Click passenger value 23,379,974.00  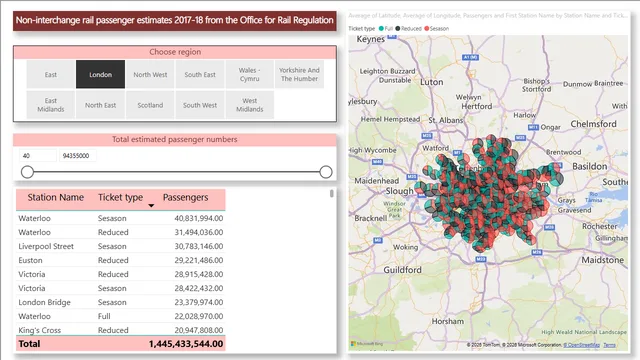click(x=198, y=302)
